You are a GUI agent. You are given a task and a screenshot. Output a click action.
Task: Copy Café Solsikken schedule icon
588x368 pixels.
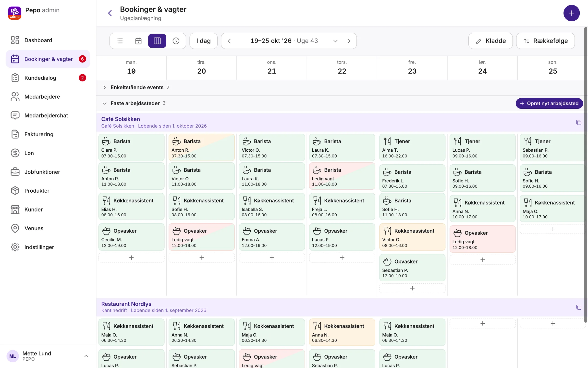tap(579, 122)
